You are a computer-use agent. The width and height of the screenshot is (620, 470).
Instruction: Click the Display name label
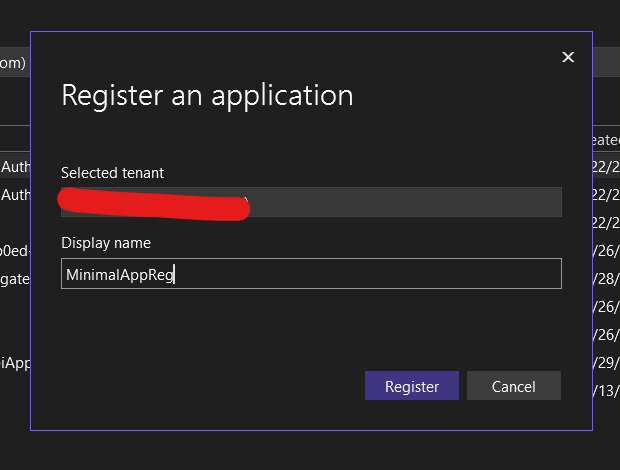[106, 243]
